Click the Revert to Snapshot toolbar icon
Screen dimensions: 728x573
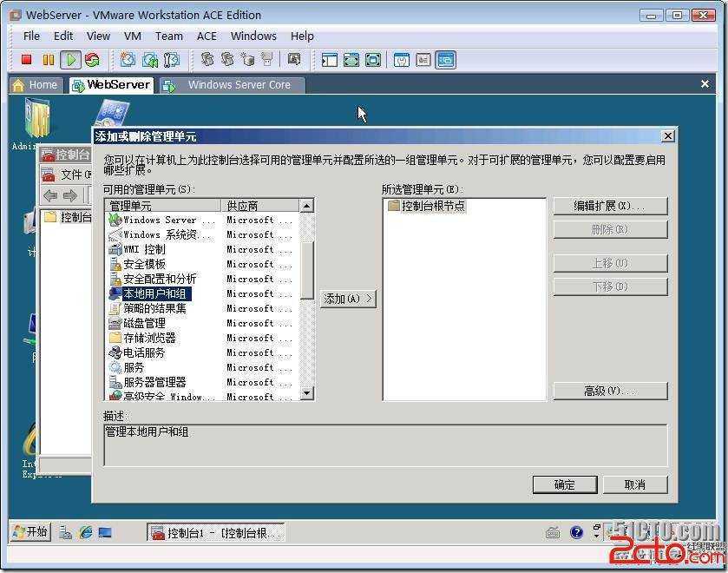coord(150,60)
